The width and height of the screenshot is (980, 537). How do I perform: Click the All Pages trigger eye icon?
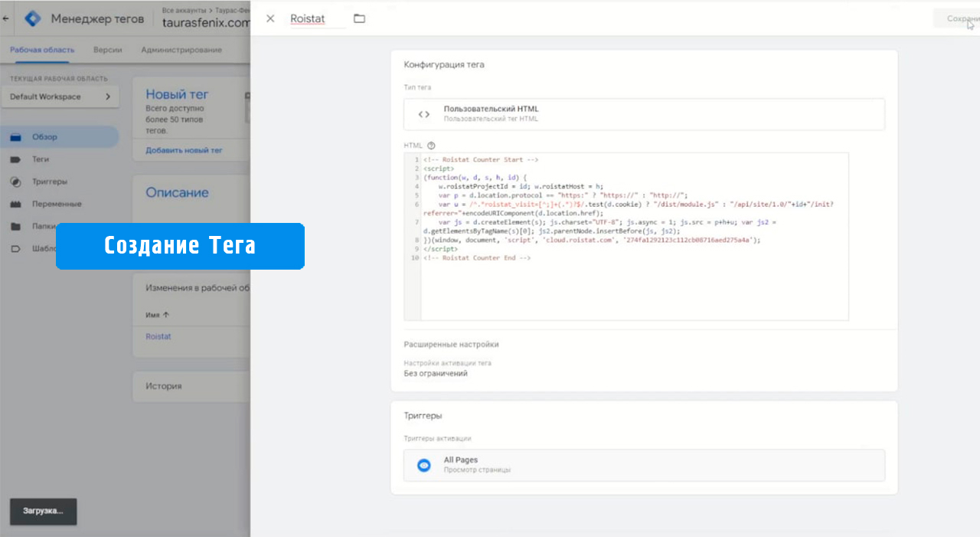click(x=424, y=465)
